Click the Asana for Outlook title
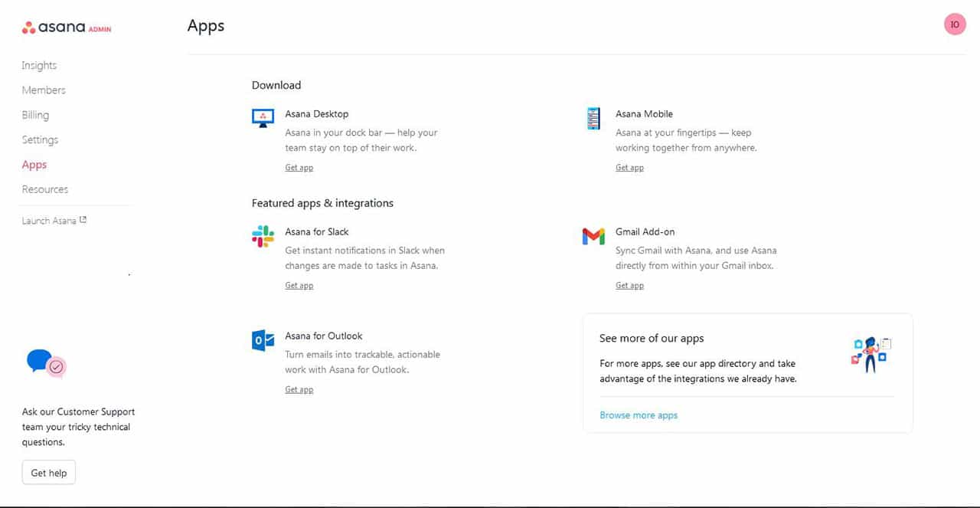 324,336
